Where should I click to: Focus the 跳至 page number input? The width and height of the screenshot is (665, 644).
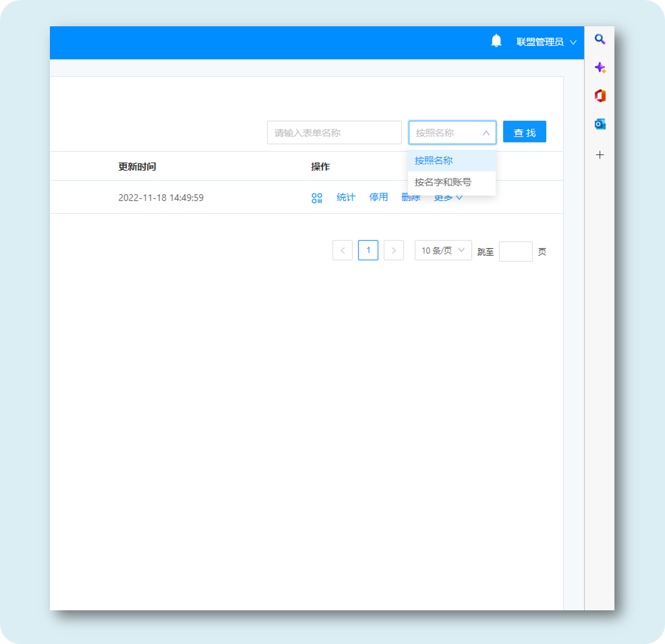pos(516,252)
